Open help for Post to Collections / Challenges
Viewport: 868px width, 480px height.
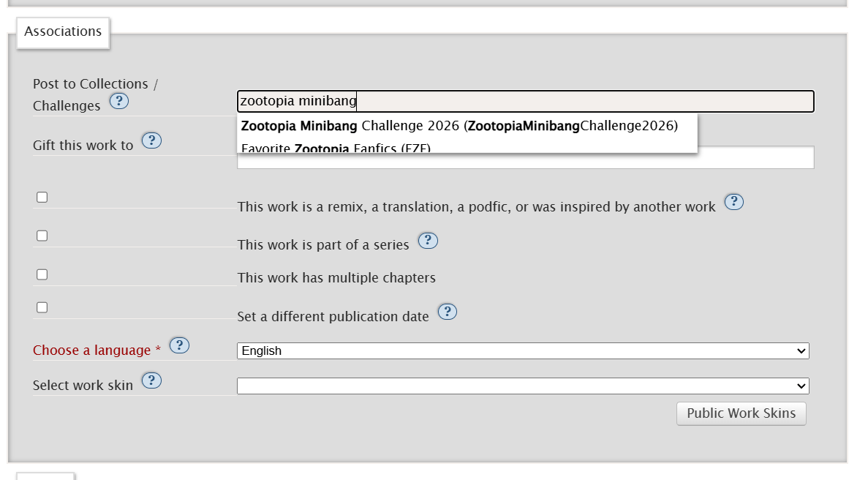coord(119,101)
